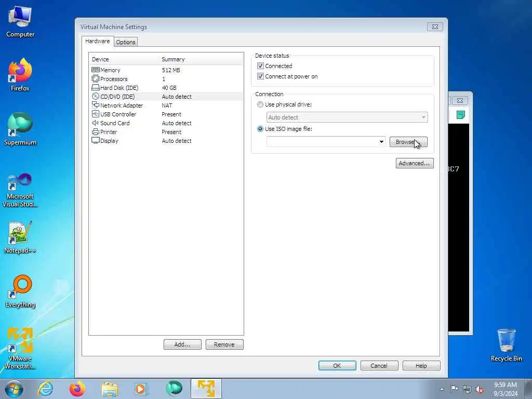Click the NAT network summary
The width and height of the screenshot is (532, 399).
point(167,105)
